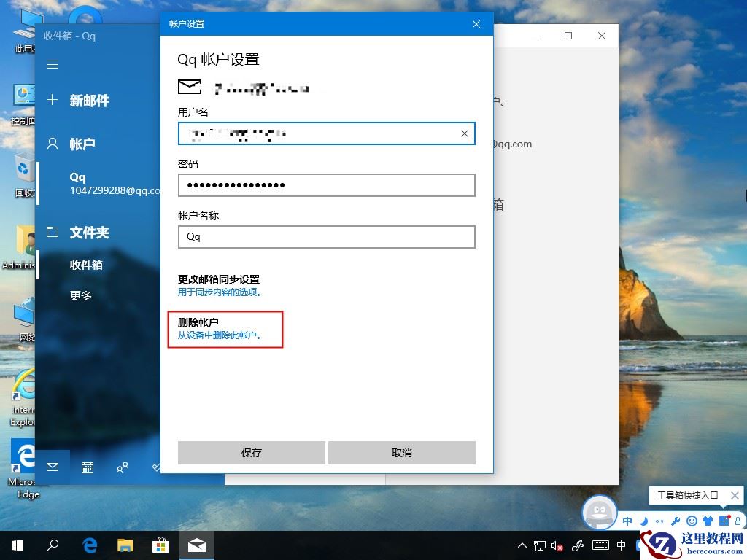This screenshot has width=747, height=560.
Task: Open the To-Do icon next to People
Action: tap(155, 467)
